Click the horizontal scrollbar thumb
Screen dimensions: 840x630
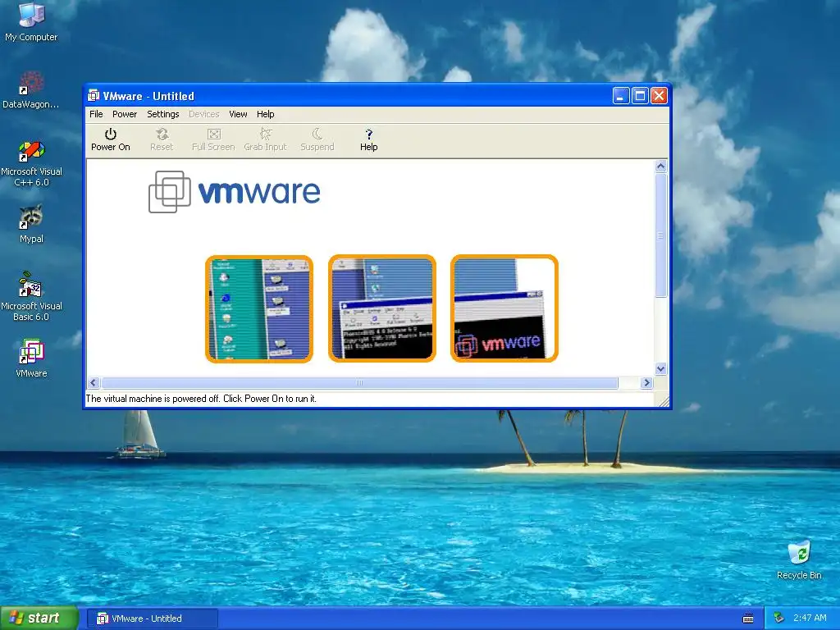click(x=359, y=382)
